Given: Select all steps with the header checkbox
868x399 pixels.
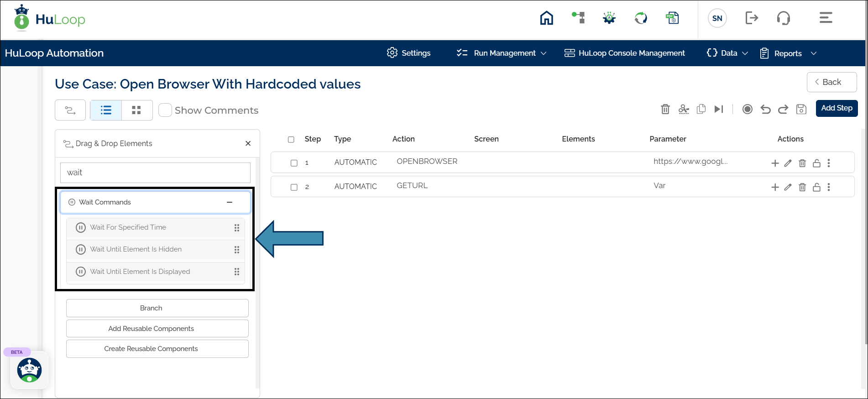Looking at the screenshot, I should click(x=291, y=139).
